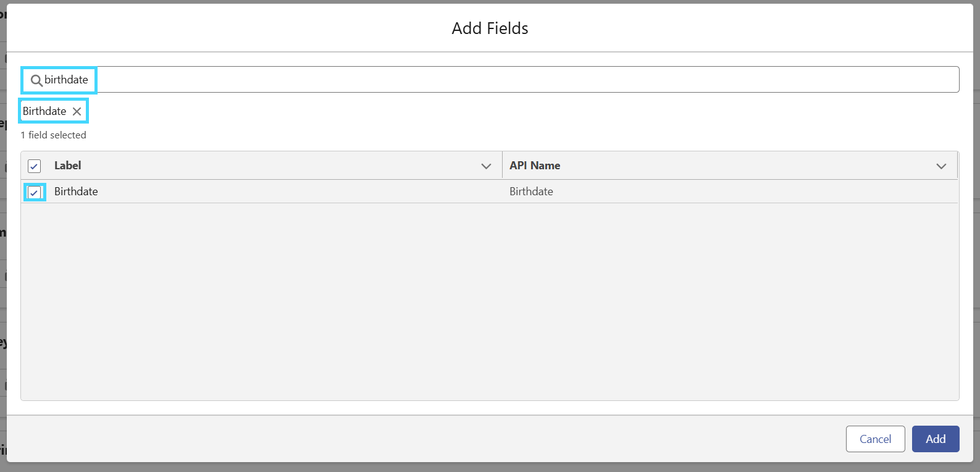The height and width of the screenshot is (472, 980).
Task: Click the Add button
Action: point(936,439)
